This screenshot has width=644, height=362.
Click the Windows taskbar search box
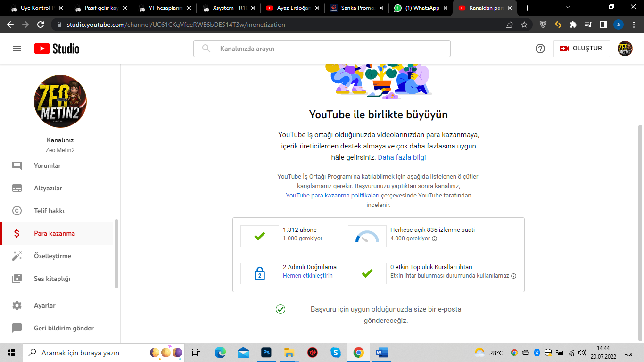(104, 353)
